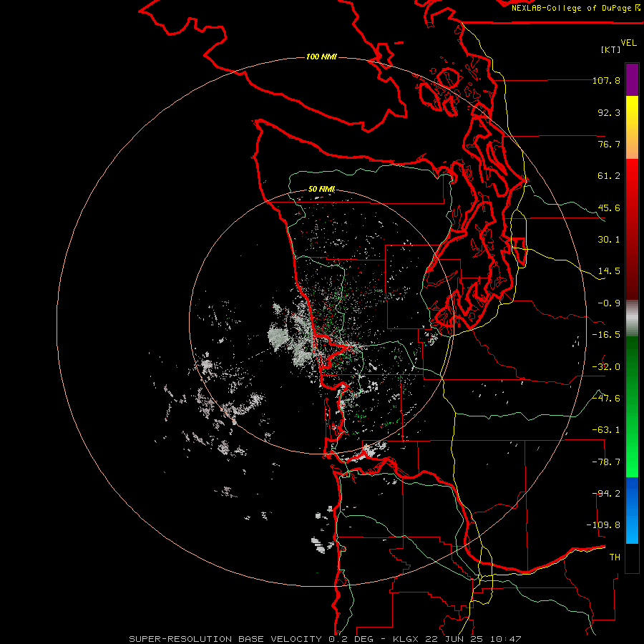644x644 pixels.
Task: Pick the yellow segment of velocity color bar
Action: [x=632, y=127]
